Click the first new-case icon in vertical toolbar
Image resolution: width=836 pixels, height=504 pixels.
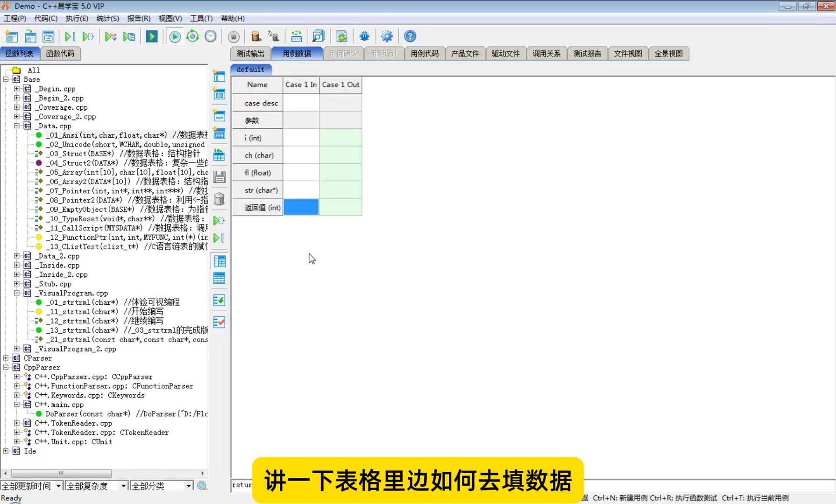(x=219, y=76)
